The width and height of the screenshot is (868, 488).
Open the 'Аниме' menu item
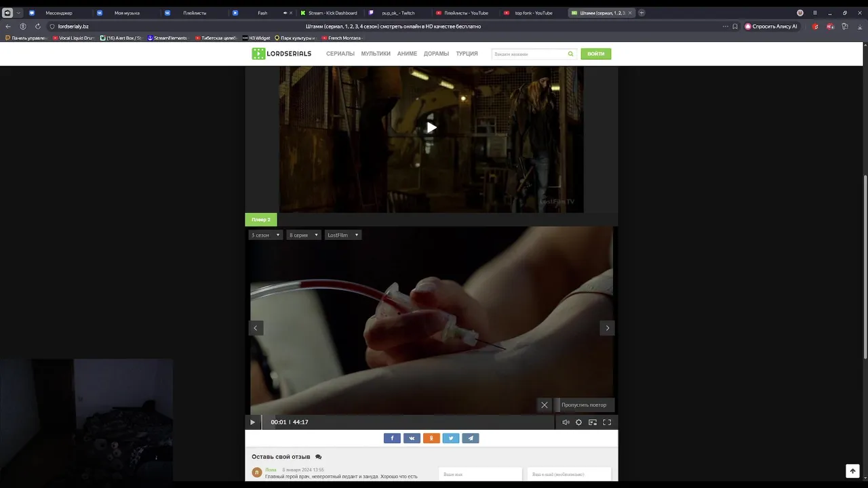(407, 54)
